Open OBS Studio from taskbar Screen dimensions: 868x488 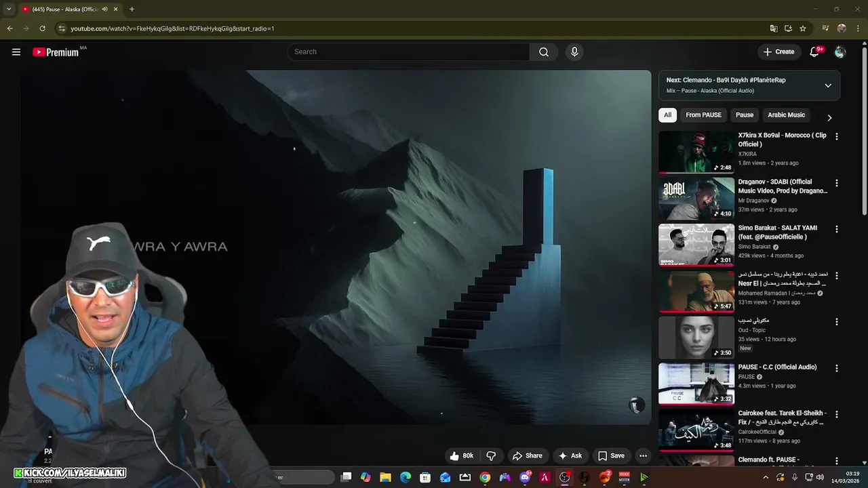click(564, 477)
